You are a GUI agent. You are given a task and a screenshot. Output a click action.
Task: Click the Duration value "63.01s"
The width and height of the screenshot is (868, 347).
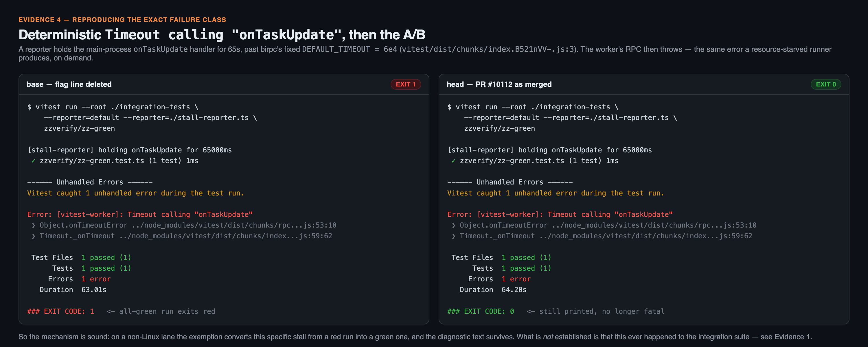(x=94, y=290)
